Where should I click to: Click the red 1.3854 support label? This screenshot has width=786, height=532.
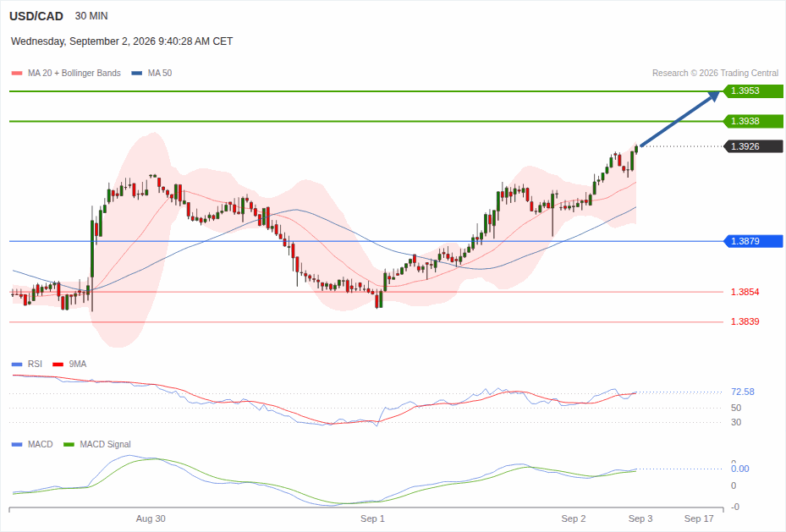(745, 292)
